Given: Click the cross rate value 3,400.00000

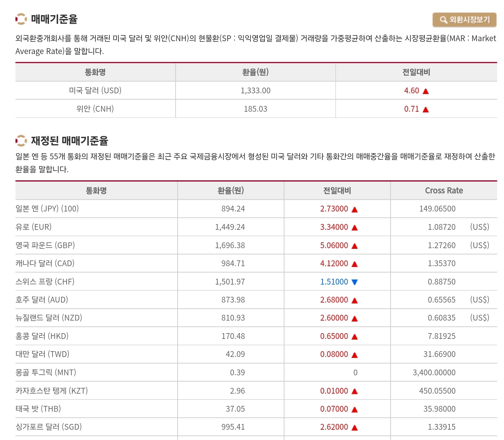Looking at the screenshot, I should pos(434,373).
